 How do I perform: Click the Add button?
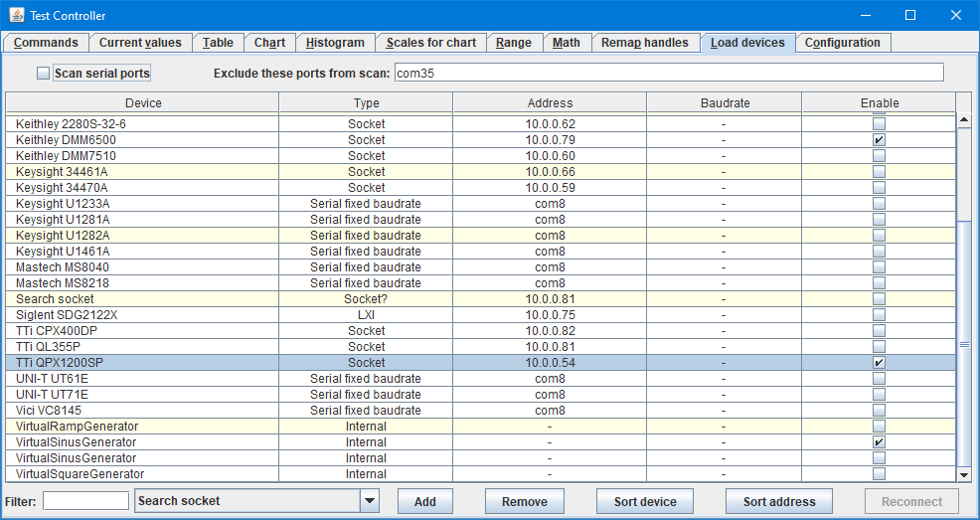coord(425,501)
